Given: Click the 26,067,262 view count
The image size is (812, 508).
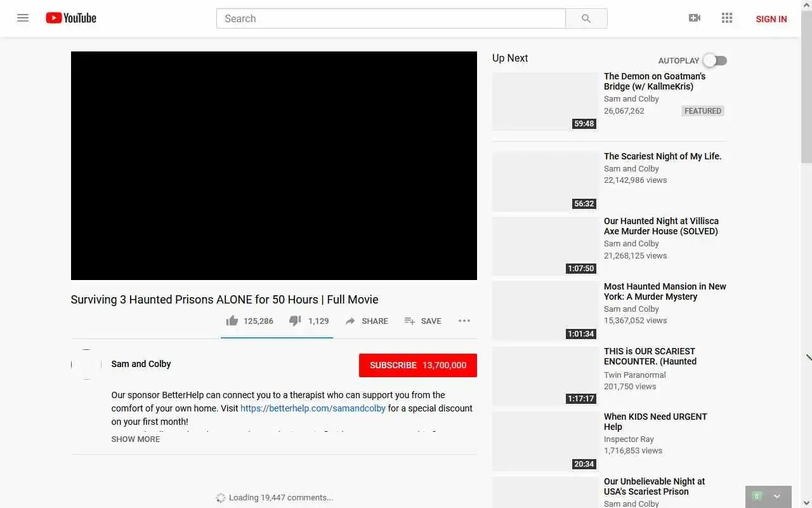Looking at the screenshot, I should 624,110.
